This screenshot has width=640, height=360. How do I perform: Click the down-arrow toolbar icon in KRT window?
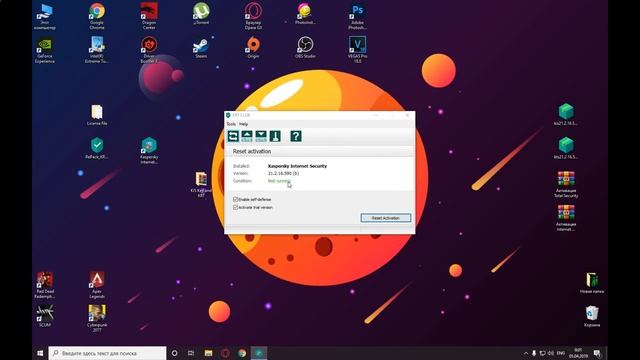pyautogui.click(x=261, y=136)
